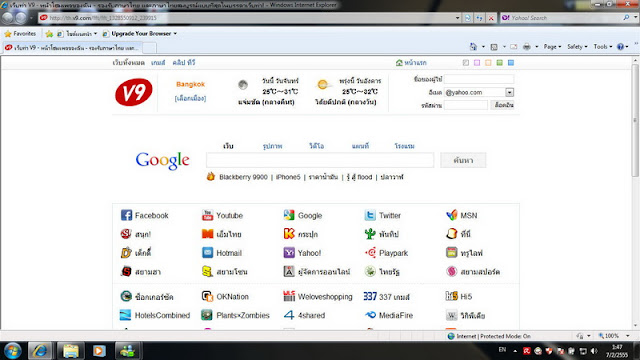Click the Google logo beside search box

click(x=162, y=160)
